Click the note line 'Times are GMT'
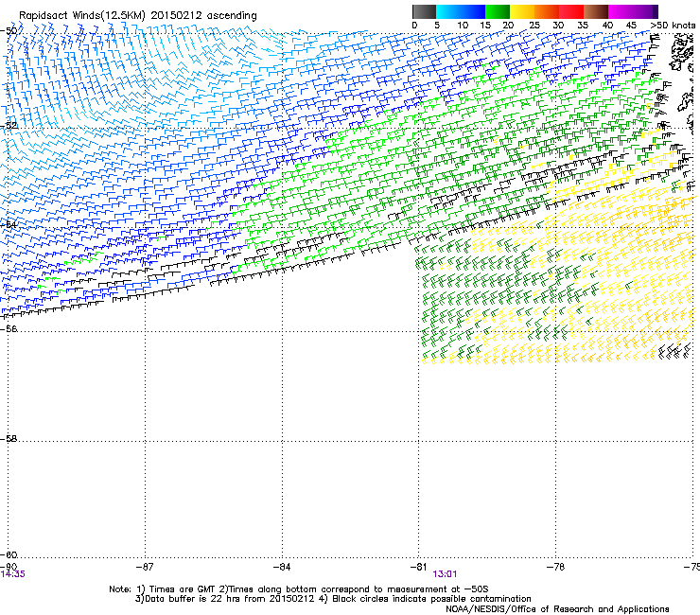This screenshot has width=700, height=615. click(183, 589)
